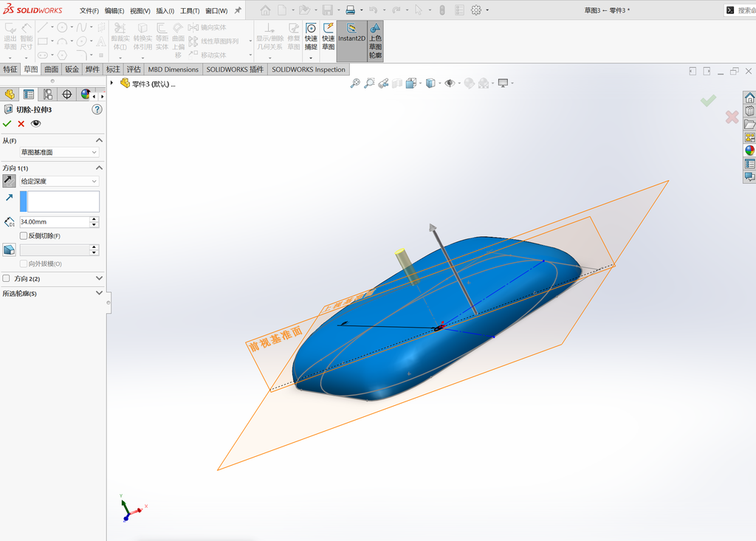Switch to the 钣金 ribbon tab
The width and height of the screenshot is (756, 541).
(72, 69)
